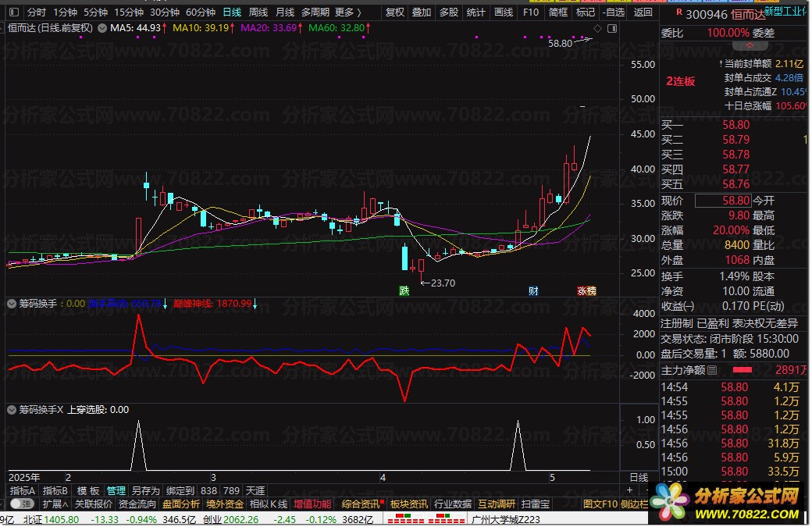Zoom the chart with the plus button
Viewport: 812px width, 527px height.
(630, 490)
